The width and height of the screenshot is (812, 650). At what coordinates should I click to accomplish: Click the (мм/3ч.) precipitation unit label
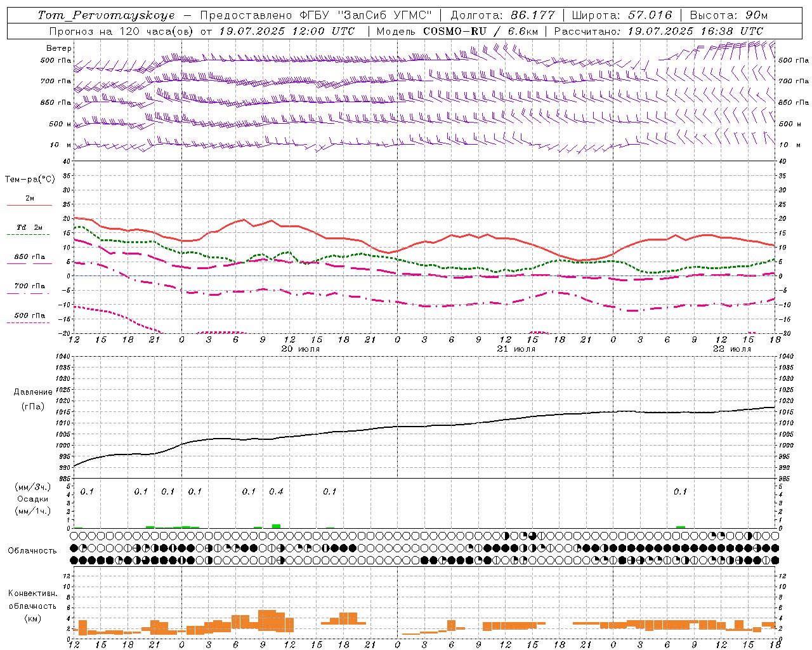[33, 486]
